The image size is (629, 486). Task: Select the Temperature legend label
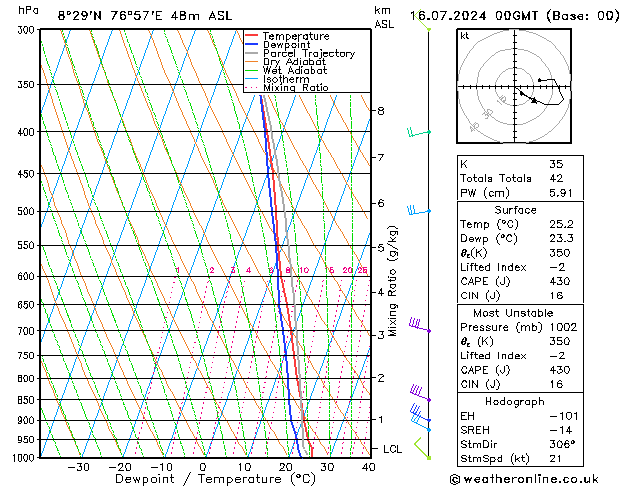296,36
